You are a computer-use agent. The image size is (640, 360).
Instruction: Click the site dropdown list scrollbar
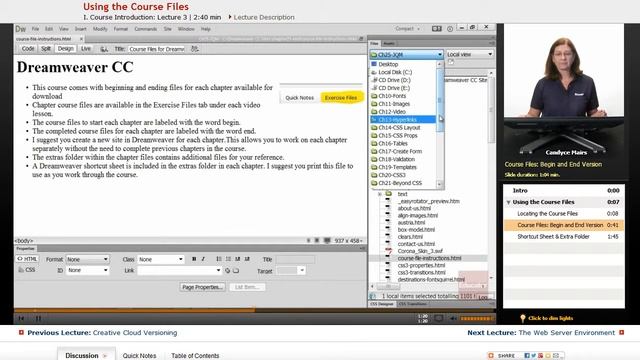[440, 124]
